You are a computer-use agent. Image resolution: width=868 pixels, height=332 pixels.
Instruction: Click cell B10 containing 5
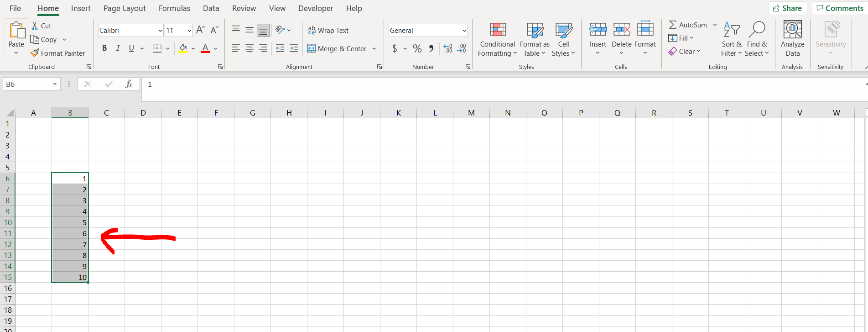[70, 222]
